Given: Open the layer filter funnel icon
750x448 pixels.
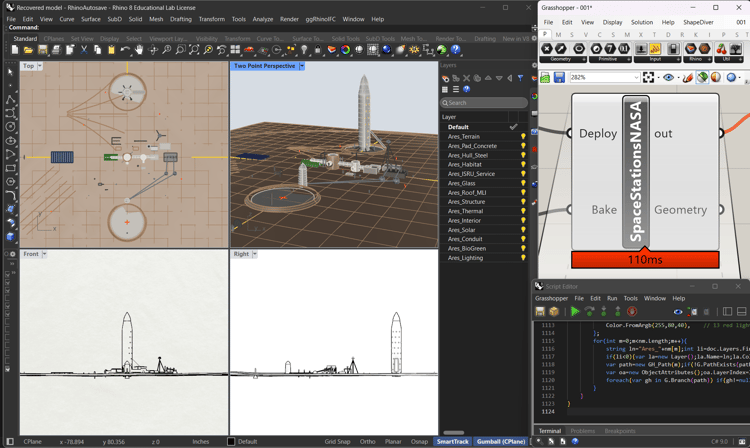Looking at the screenshot, I should click(x=521, y=78).
